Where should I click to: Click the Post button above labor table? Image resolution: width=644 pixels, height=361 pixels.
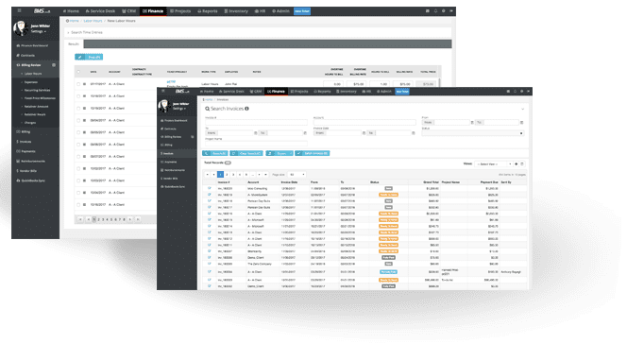tap(89, 57)
